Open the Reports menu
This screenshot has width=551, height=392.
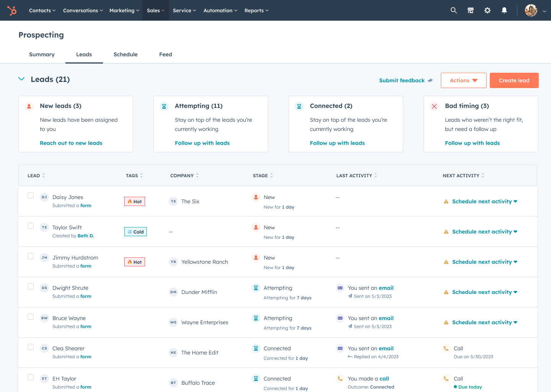pyautogui.click(x=256, y=10)
